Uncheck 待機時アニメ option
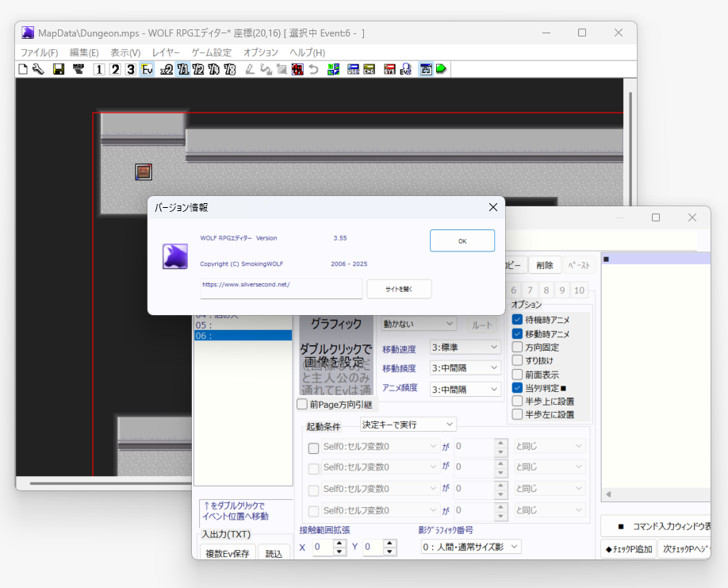Viewport: 728px width, 588px height. pos(517,320)
